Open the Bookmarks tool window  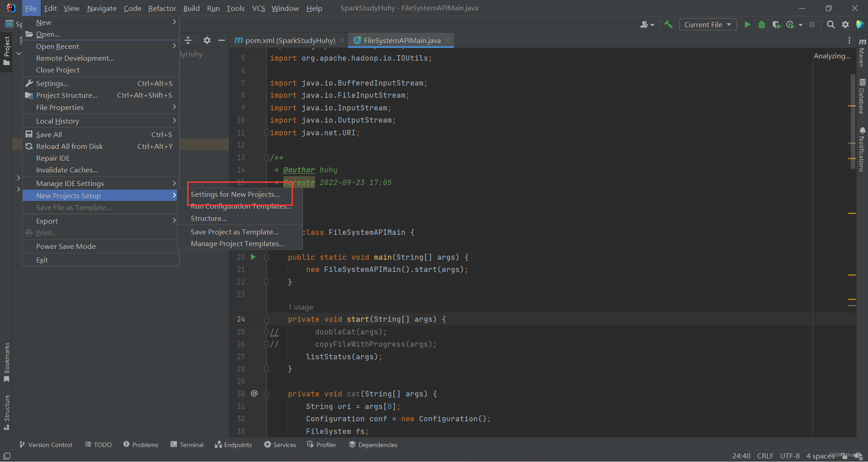click(6, 362)
